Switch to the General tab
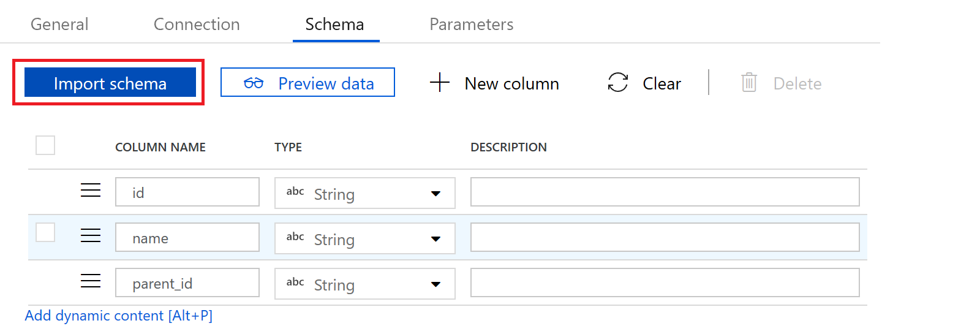 59,25
